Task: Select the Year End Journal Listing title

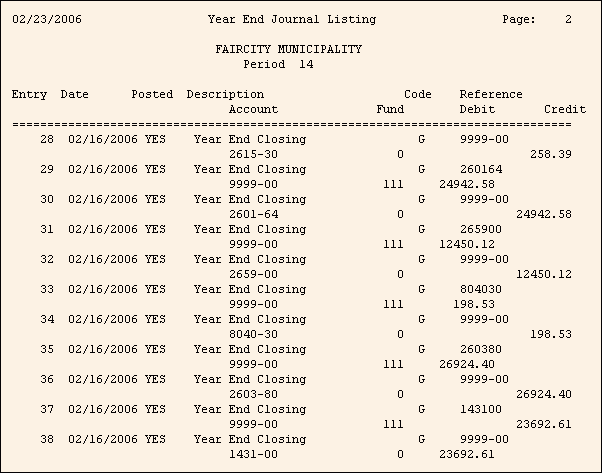Action: 291,19
